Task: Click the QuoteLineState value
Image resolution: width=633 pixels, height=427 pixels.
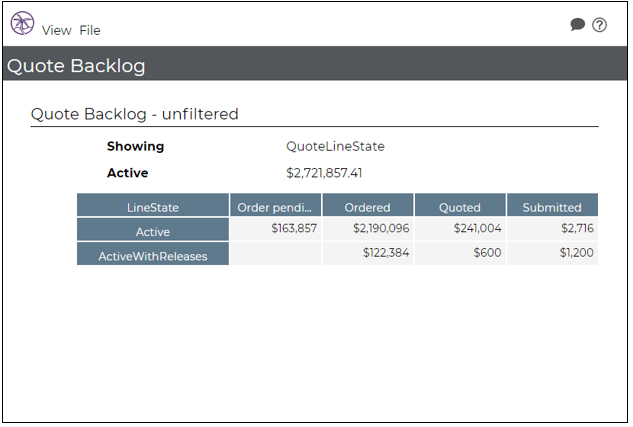Action: (335, 147)
